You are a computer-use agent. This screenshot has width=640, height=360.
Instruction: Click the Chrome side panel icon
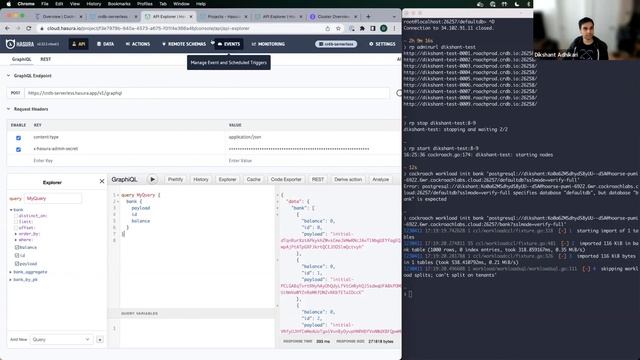(x=373, y=29)
